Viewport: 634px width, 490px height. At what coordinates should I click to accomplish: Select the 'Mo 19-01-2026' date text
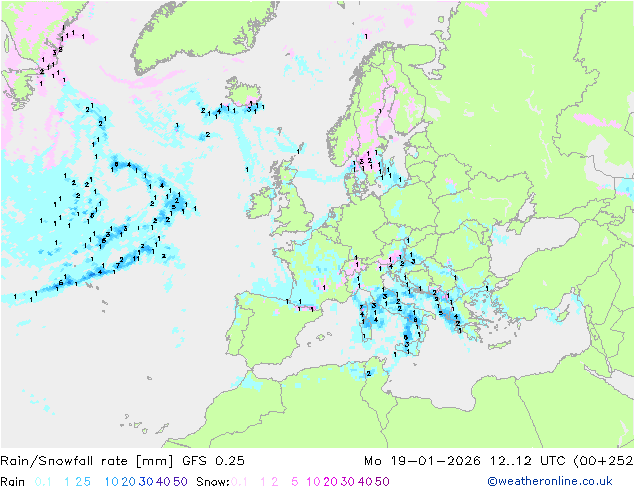point(422,461)
